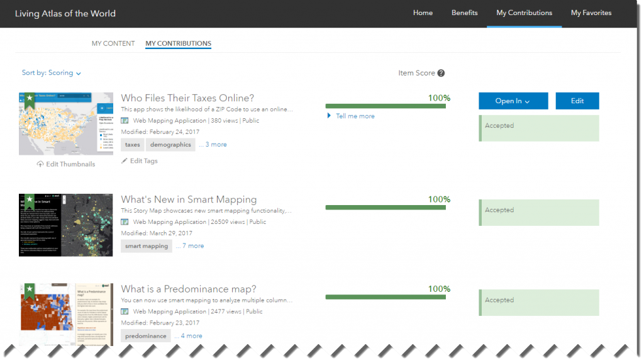Viewport: 644px width, 363px height.
Task: Open My Favorites in the top navigation
Action: pyautogui.click(x=591, y=13)
